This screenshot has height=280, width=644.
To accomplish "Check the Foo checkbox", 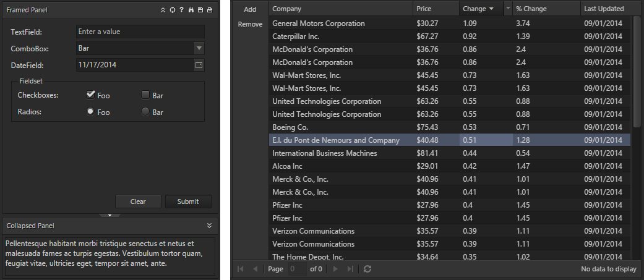I will click(90, 95).
